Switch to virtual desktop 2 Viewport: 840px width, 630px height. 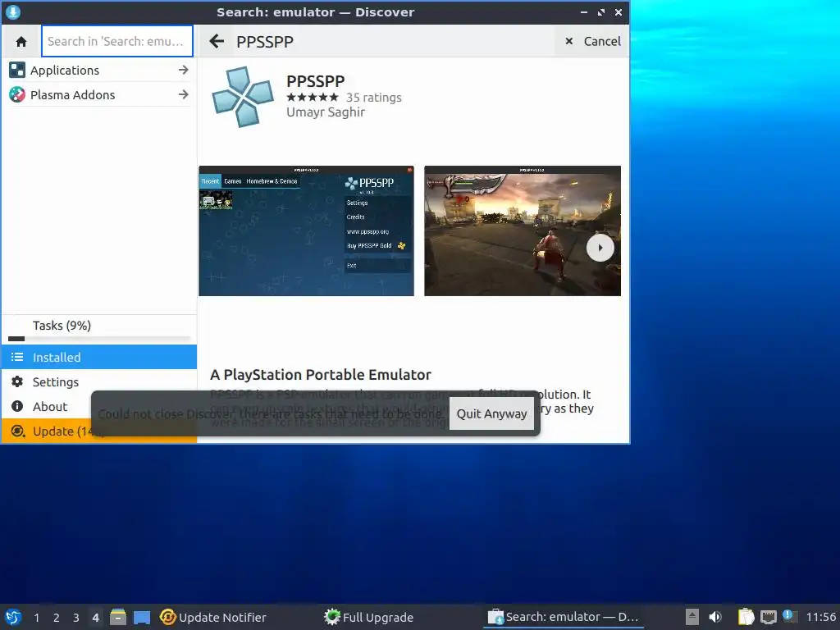57,618
